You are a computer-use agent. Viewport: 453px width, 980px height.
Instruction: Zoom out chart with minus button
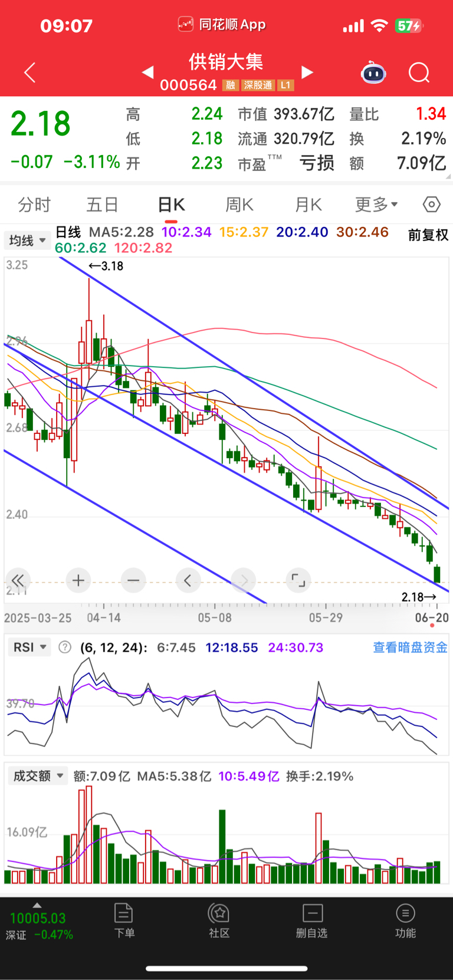coord(133,581)
